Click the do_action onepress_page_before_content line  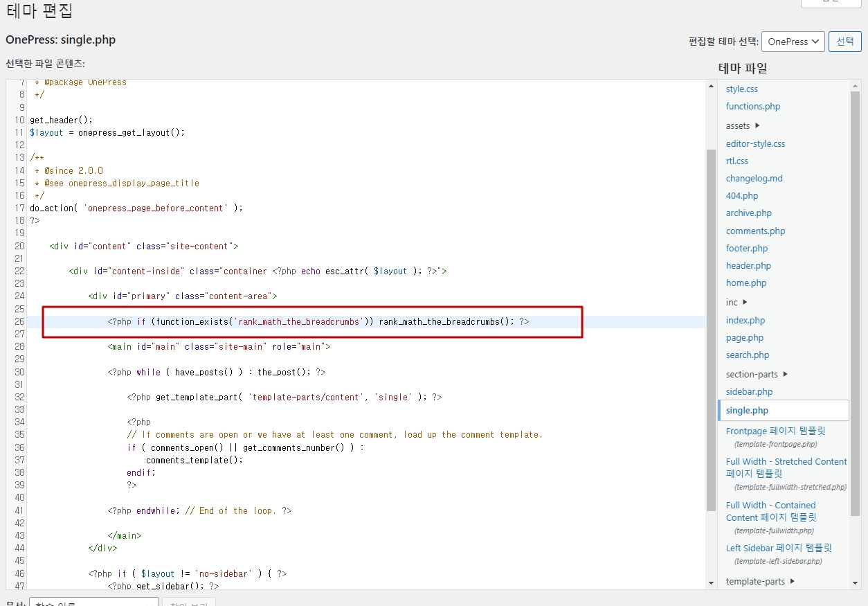(x=136, y=208)
